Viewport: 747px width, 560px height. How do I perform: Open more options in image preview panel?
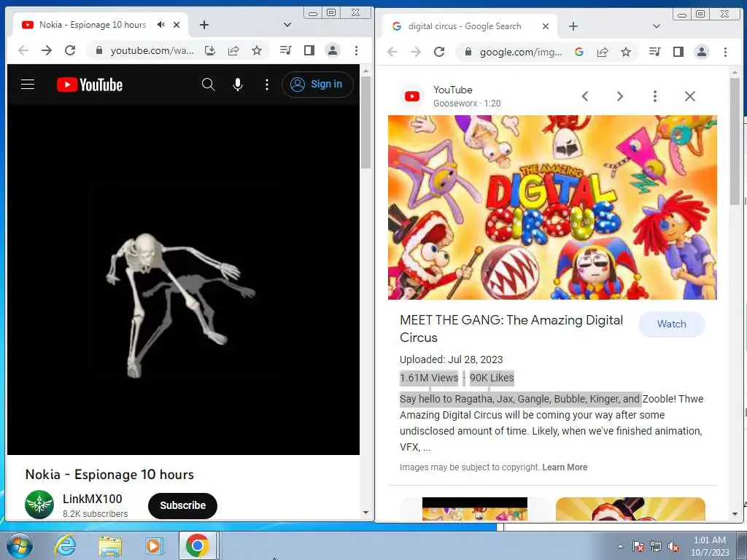point(655,96)
